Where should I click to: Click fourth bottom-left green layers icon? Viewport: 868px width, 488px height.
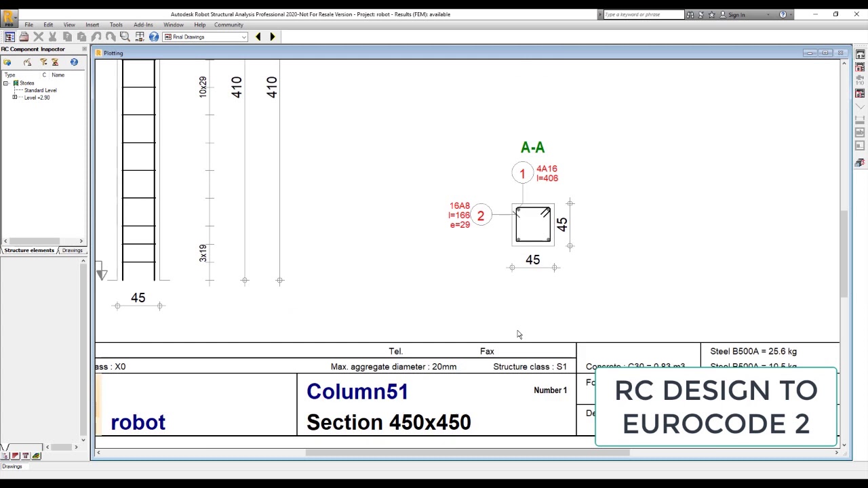[37, 456]
